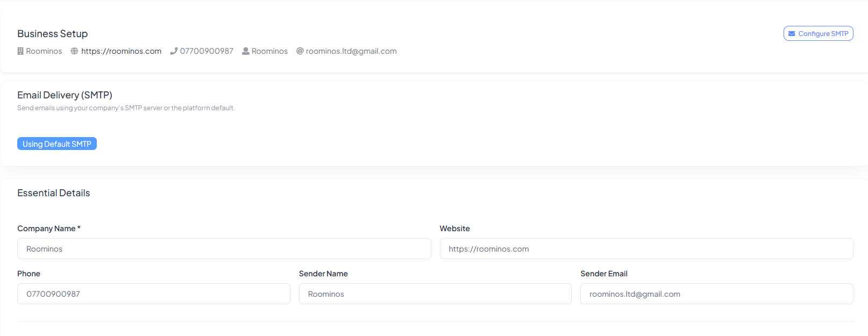Select the Phone number input field
This screenshot has height=336, width=868.
click(153, 294)
